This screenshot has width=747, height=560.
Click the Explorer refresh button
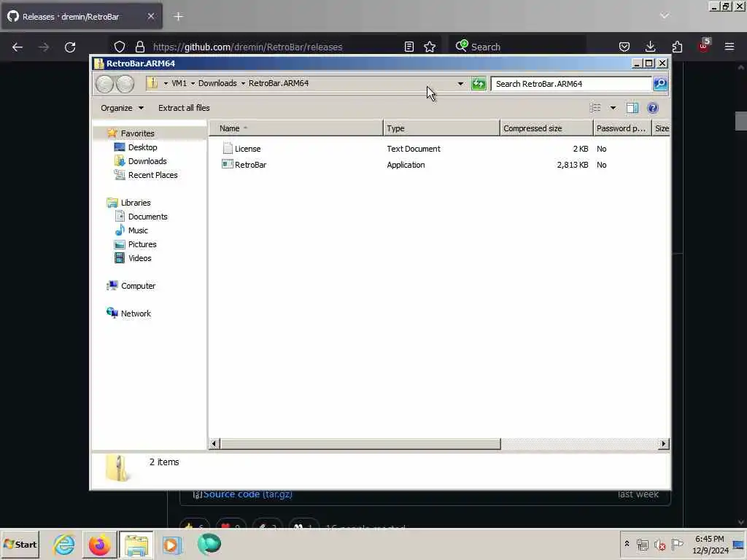click(479, 84)
